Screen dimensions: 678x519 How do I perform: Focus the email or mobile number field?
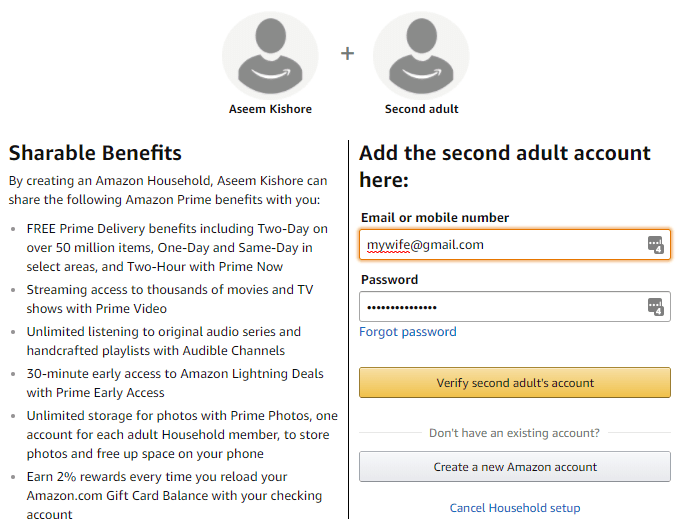(x=500, y=244)
